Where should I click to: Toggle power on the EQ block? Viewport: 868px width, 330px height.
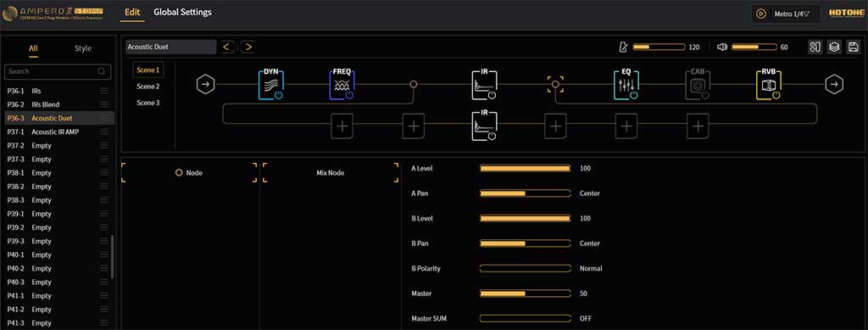click(x=634, y=95)
